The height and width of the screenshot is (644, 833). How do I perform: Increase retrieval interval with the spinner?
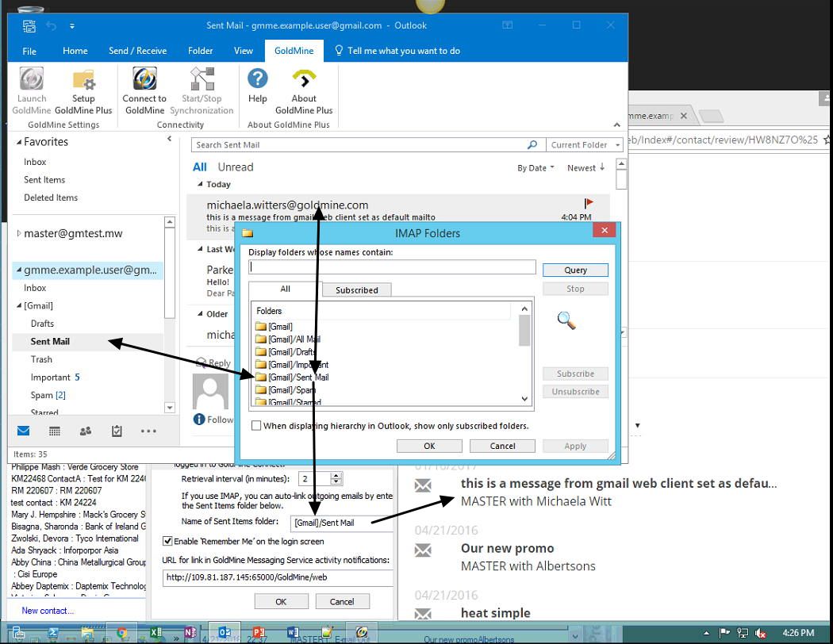(336, 474)
